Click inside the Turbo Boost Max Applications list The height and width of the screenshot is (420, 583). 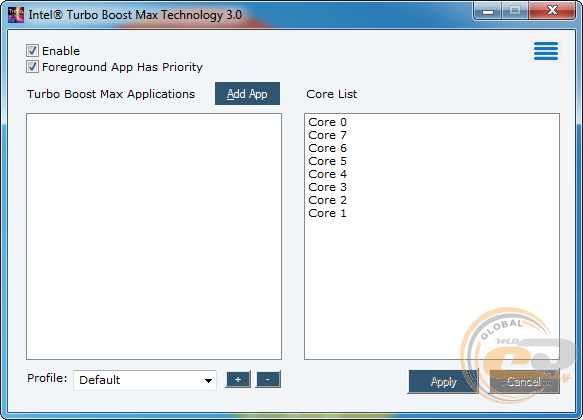pyautogui.click(x=154, y=236)
